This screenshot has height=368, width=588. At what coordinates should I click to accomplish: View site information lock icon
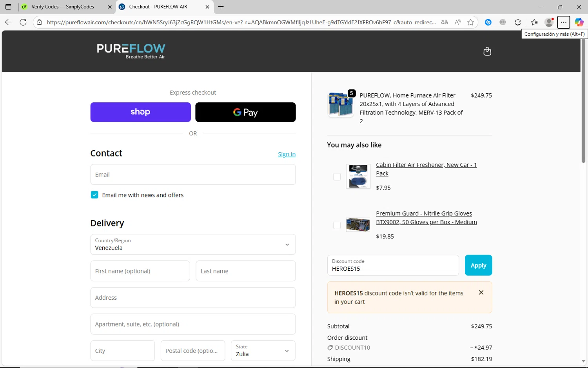39,22
